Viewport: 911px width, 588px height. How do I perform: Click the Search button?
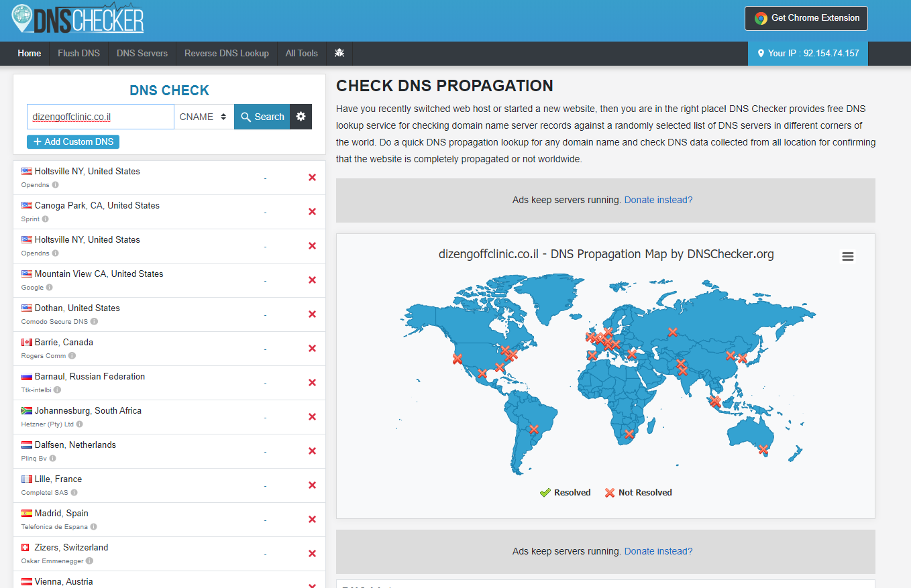(x=262, y=117)
